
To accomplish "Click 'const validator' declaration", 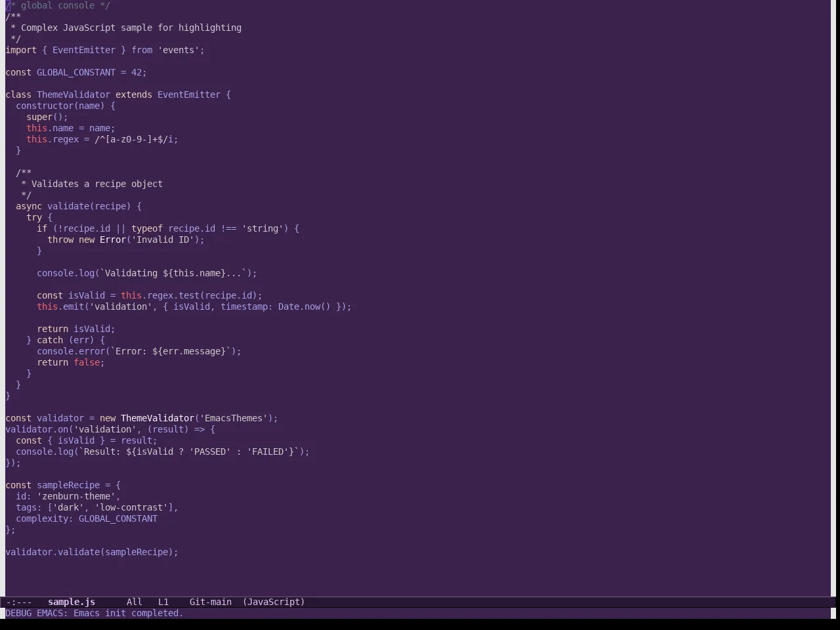I will pyautogui.click(x=45, y=418).
